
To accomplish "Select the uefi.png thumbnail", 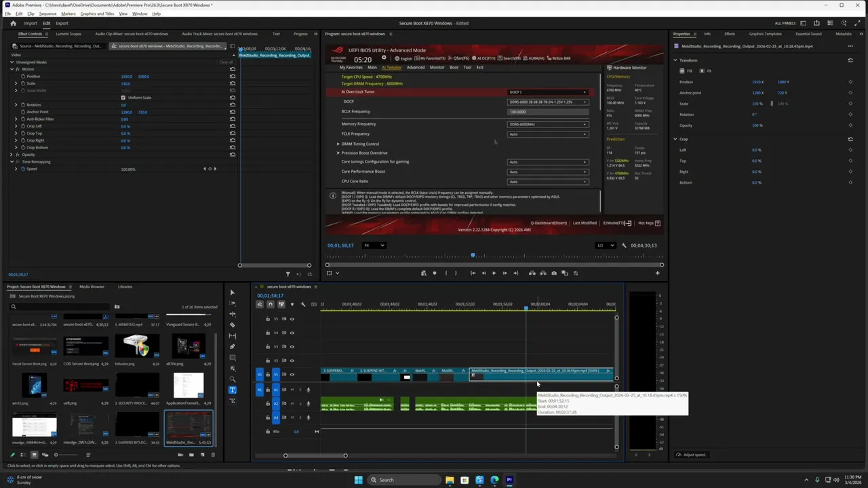I will (85, 386).
